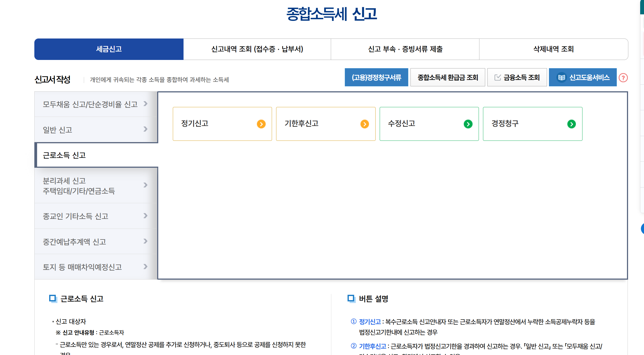Expand the 일반 신고 chevron
The width and height of the screenshot is (644, 355).
[x=146, y=129]
